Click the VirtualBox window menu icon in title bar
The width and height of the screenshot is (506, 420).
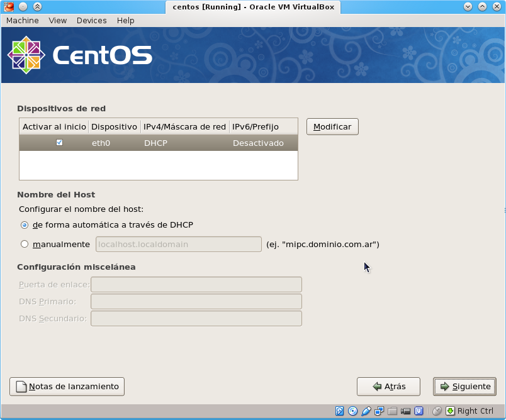coord(9,6)
